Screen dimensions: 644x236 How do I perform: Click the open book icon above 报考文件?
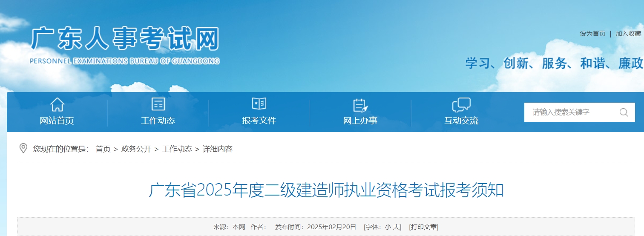tap(259, 104)
